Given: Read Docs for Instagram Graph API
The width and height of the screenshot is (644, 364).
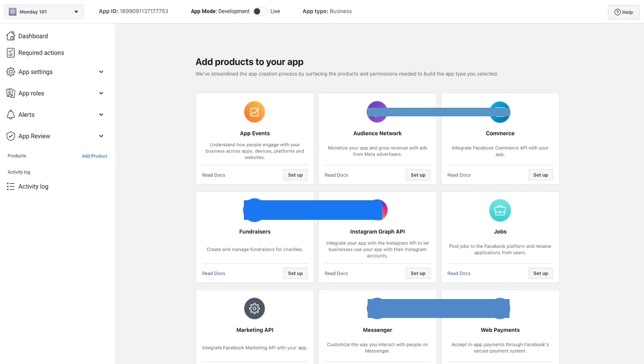Looking at the screenshot, I should click(336, 273).
